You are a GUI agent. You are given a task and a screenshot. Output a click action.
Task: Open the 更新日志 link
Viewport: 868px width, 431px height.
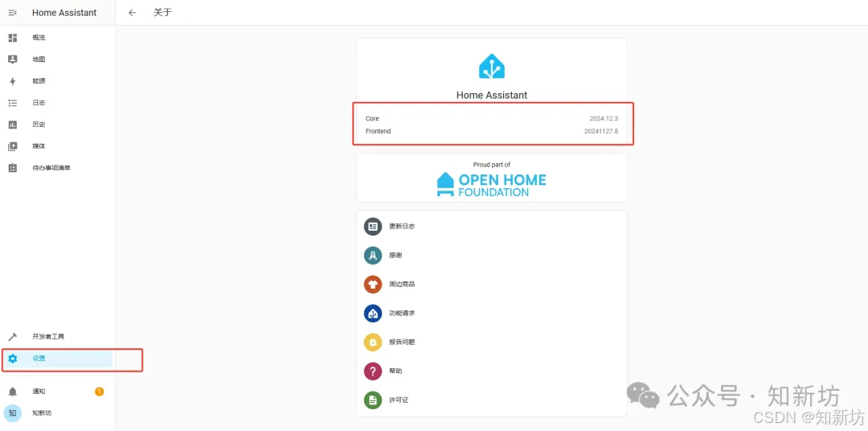(492, 227)
